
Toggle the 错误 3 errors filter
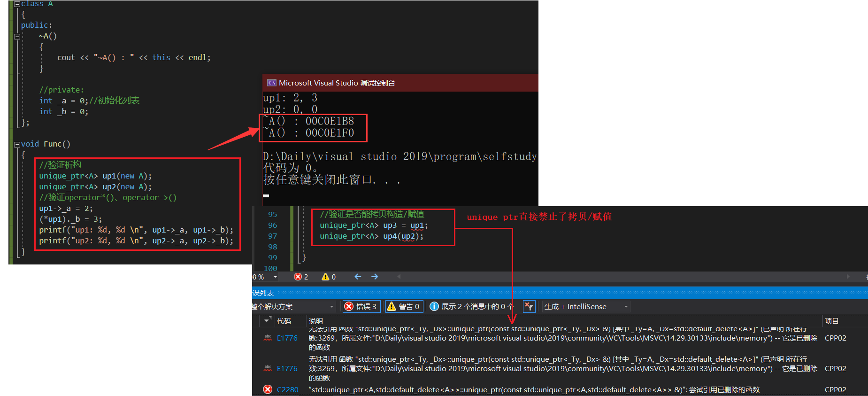pyautogui.click(x=361, y=306)
